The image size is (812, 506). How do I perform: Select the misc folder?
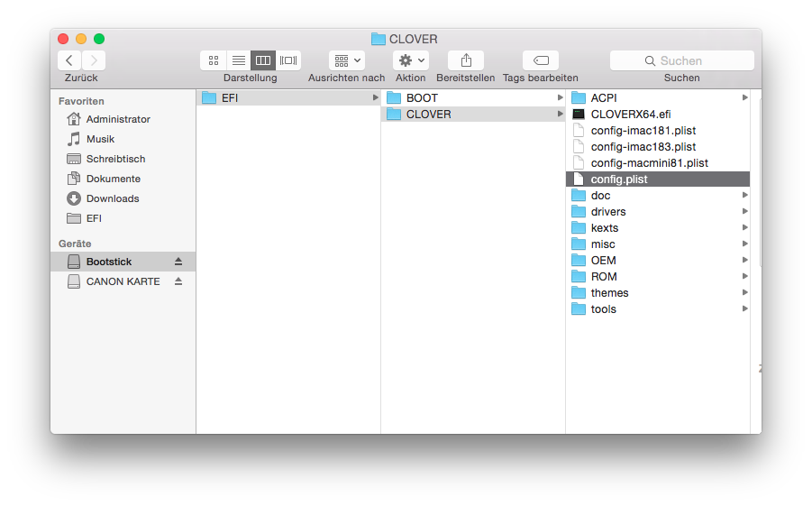pos(658,244)
